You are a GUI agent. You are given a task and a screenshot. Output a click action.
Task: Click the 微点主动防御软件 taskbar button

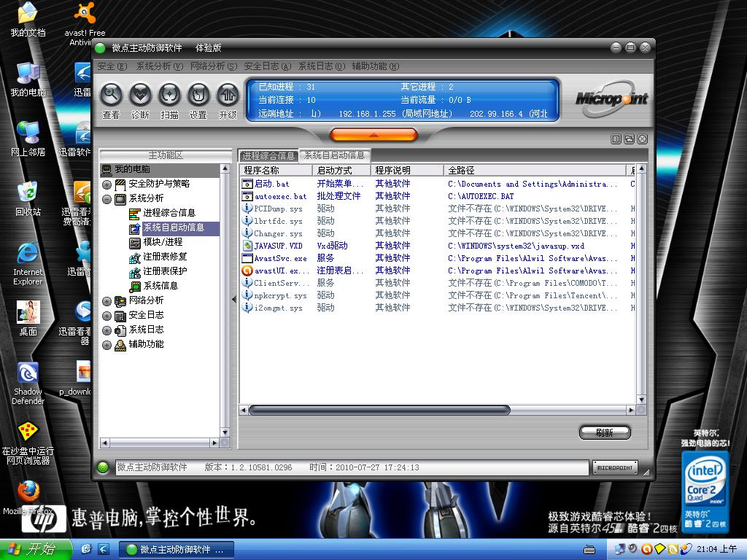click(177, 550)
